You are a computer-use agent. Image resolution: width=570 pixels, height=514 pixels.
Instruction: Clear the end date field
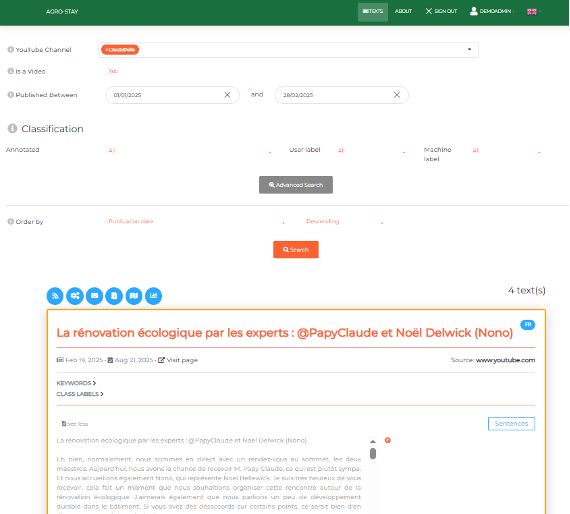[397, 95]
